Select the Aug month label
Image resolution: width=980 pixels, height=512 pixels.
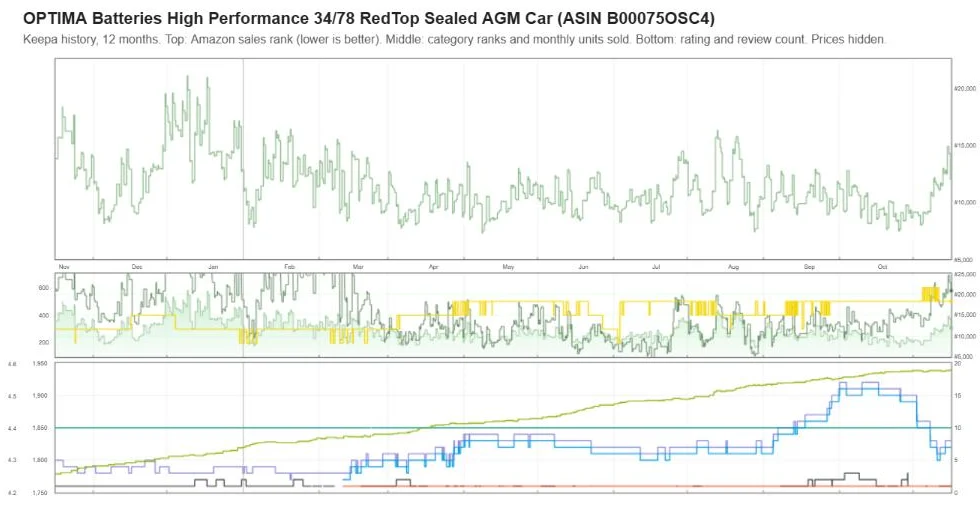(733, 267)
